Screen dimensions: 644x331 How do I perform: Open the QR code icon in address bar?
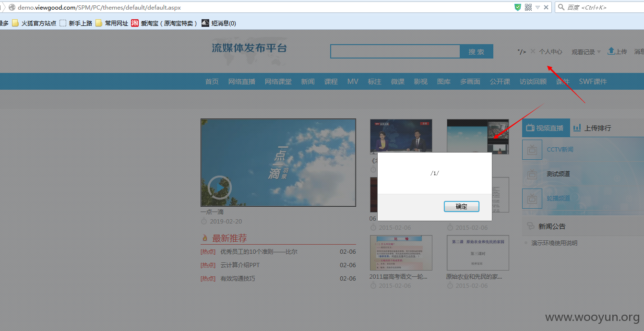tap(528, 7)
